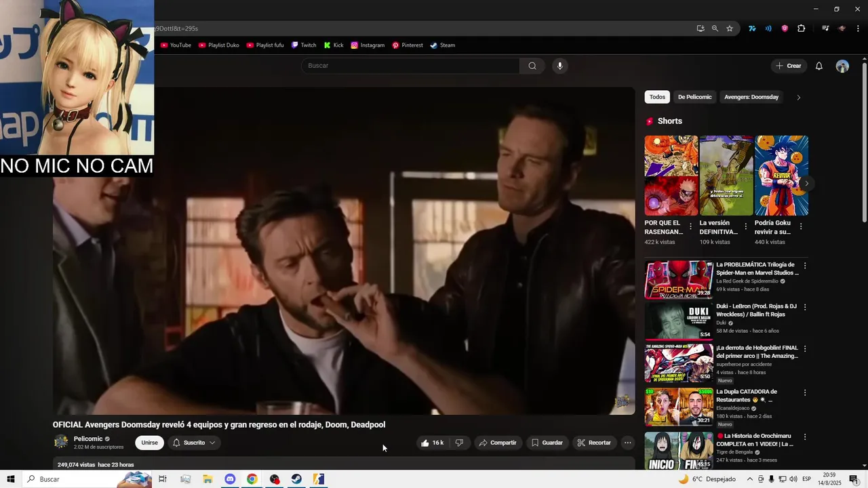Open the Podría Goku revivir short

(781, 176)
